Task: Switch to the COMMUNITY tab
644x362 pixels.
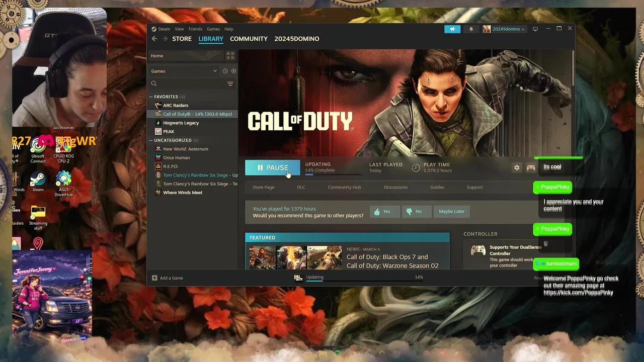Action: pyautogui.click(x=249, y=39)
